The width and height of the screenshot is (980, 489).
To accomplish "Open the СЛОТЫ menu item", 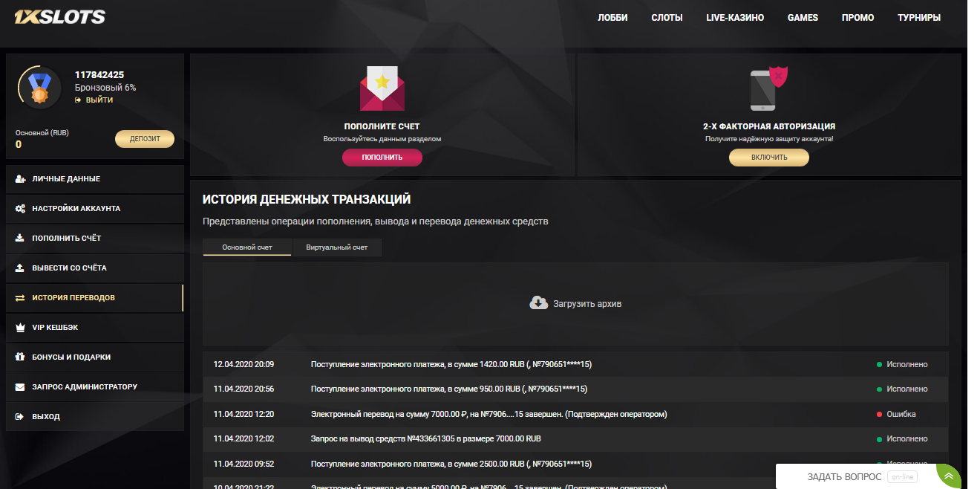I will click(667, 17).
